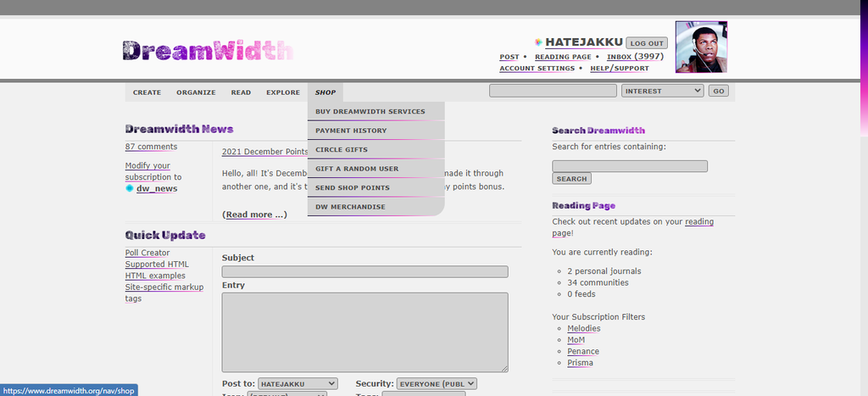The height and width of the screenshot is (396, 868).
Task: Open Account Settings link
Action: coord(537,68)
